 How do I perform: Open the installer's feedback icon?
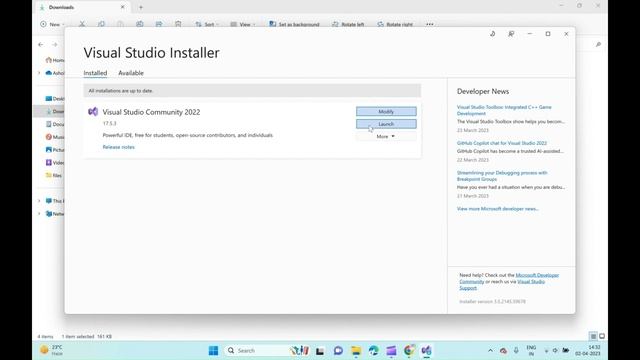(511, 34)
